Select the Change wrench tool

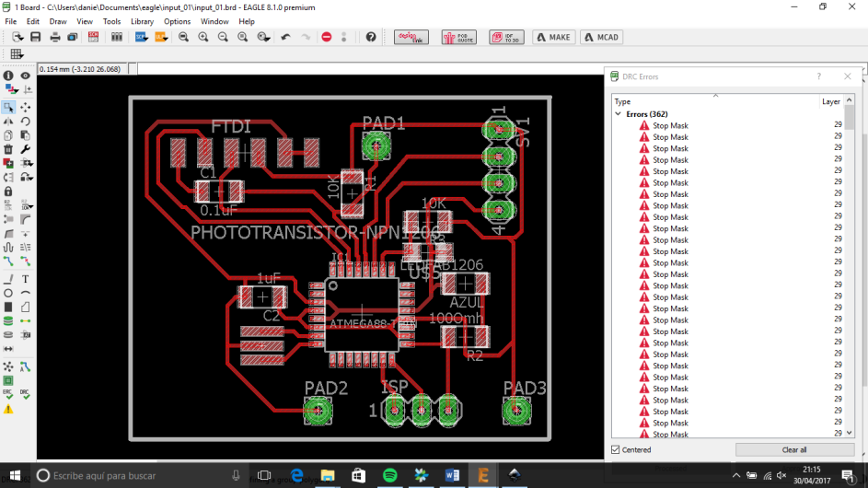pos(26,149)
